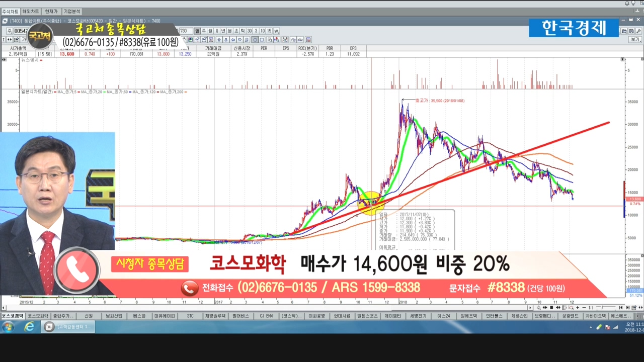Click the right arrow icon in chart toolbar
Viewport: 644px width, 362px height.
[239, 40]
